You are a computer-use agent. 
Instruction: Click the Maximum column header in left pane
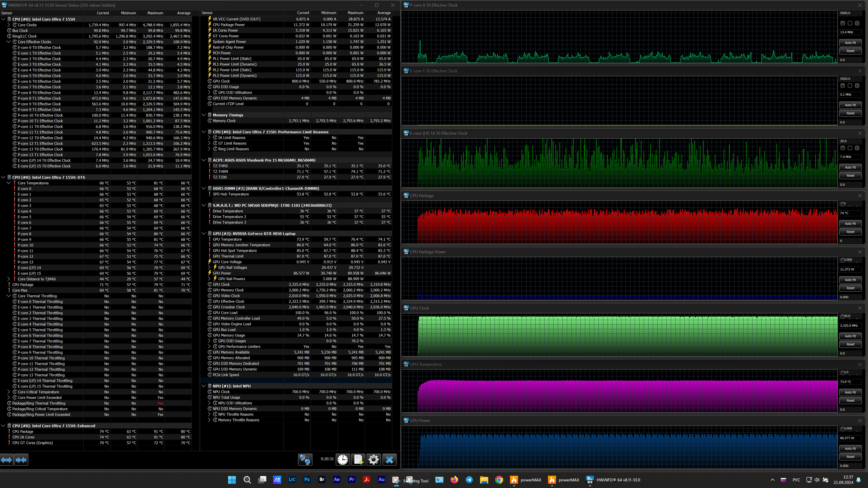(155, 13)
